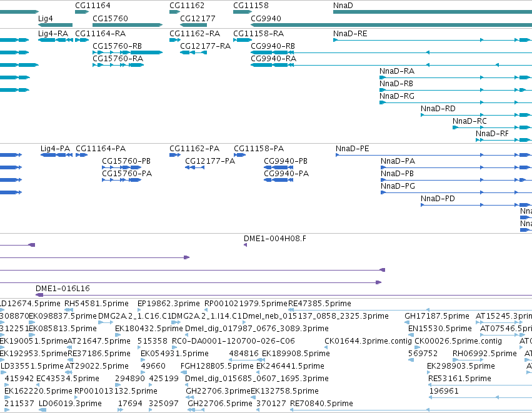
Task: Select RC0-DA0001-120700-026-C06 entry
Action: [x=233, y=341]
